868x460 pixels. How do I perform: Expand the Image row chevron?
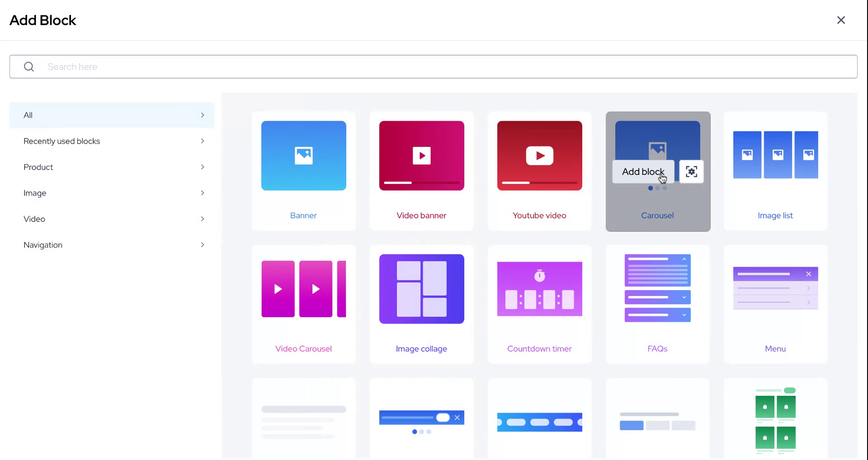[x=203, y=193]
